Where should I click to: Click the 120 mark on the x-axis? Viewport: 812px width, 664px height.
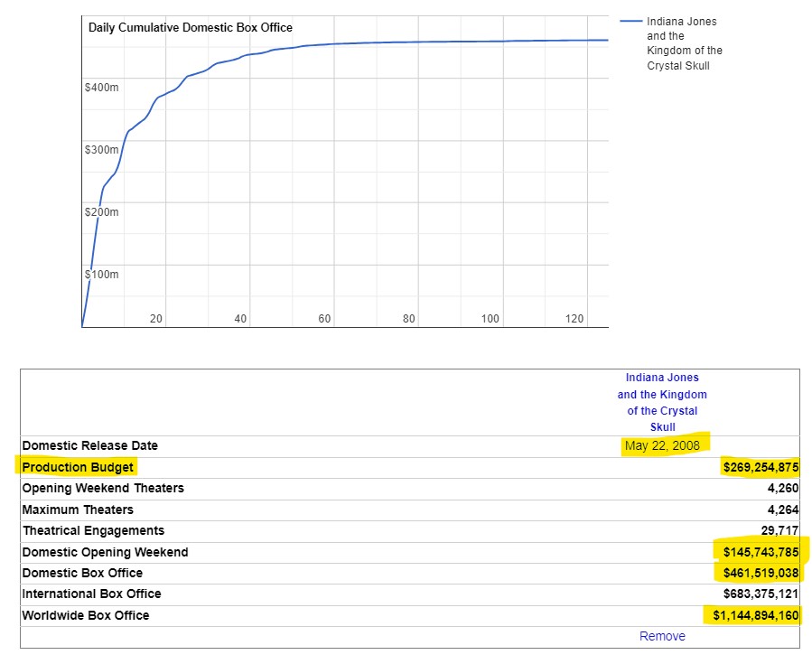pyautogui.click(x=574, y=319)
